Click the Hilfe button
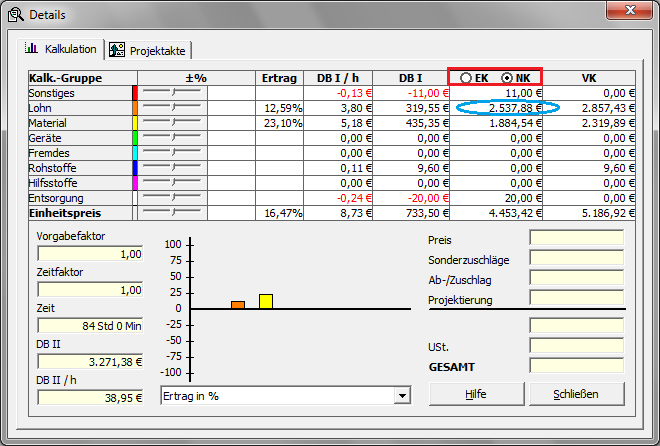The image size is (660, 446). [476, 394]
